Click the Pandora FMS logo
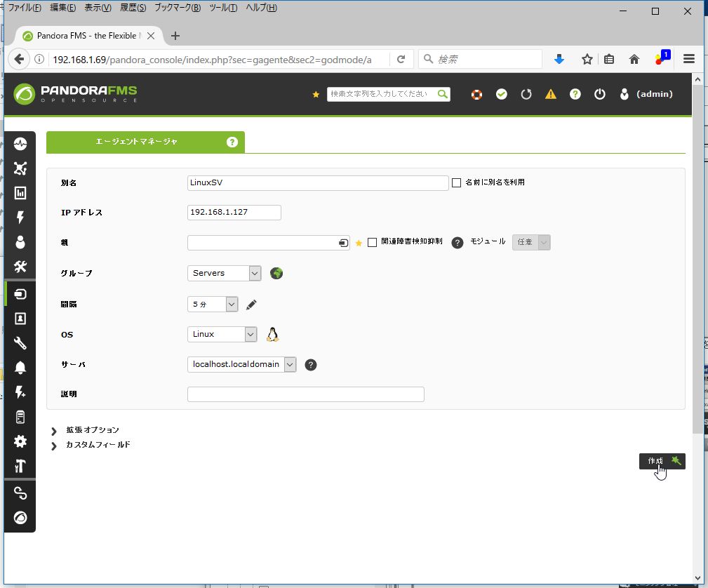708x588 pixels. click(x=75, y=94)
